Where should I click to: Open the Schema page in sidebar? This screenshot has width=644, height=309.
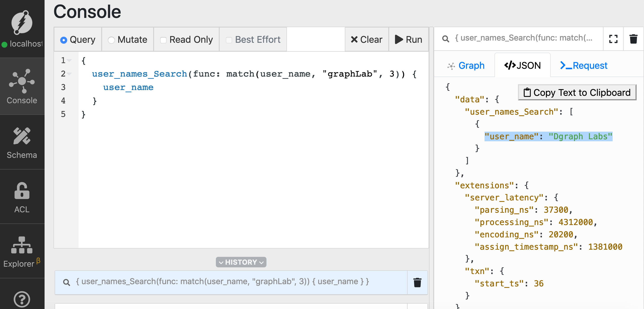click(x=22, y=142)
